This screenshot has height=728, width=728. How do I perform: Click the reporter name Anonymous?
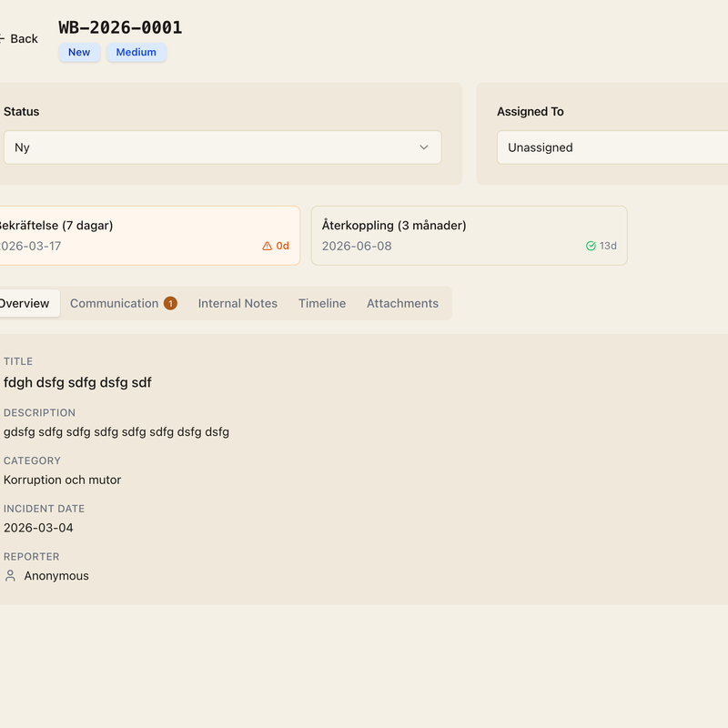point(56,576)
